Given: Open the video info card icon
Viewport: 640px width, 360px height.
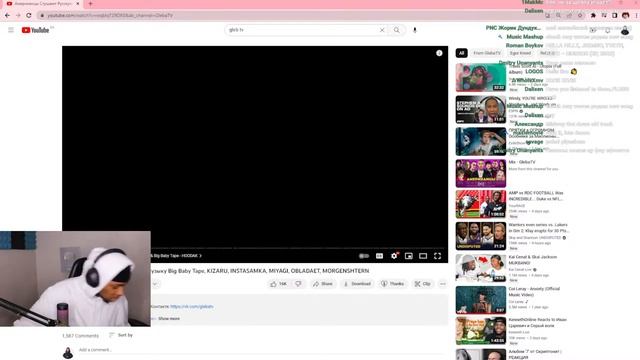Looking at the screenshot, I should (439, 53).
